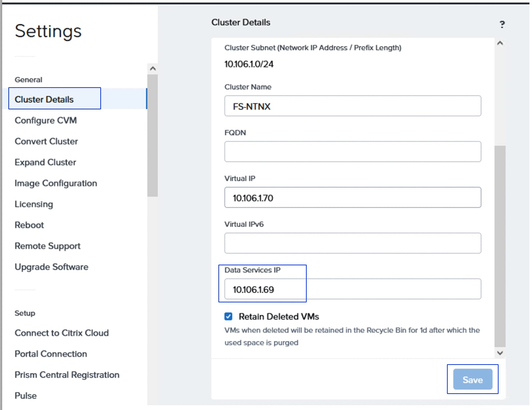
Task: Open the Configure CVM settings
Action: pyautogui.click(x=45, y=120)
